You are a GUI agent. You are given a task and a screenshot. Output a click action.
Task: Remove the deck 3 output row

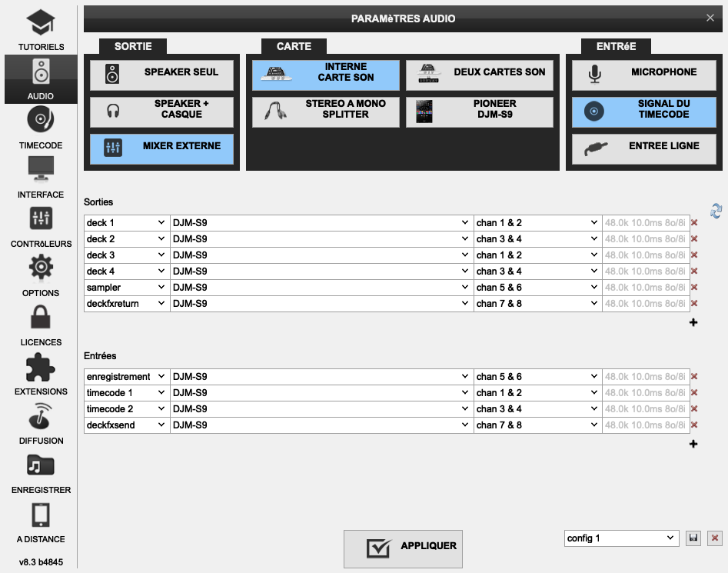[694, 255]
